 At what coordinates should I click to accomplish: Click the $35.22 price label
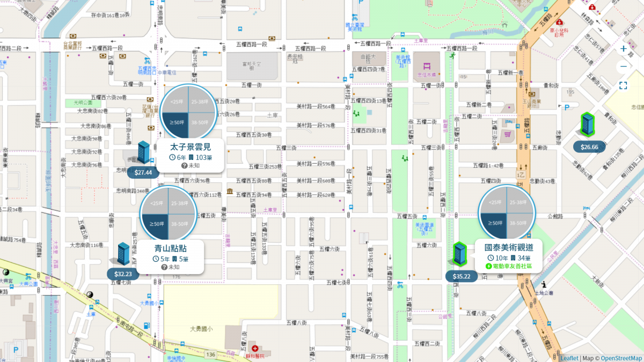462,277
